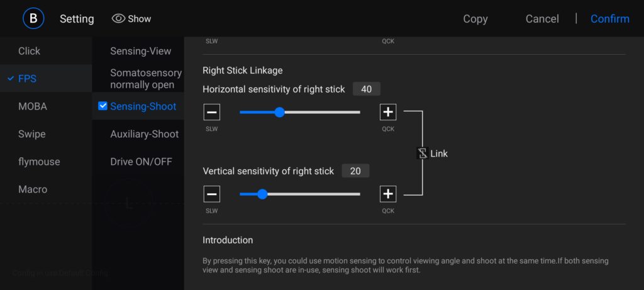Increase horizontal sensitivity with plus button

pyautogui.click(x=388, y=113)
